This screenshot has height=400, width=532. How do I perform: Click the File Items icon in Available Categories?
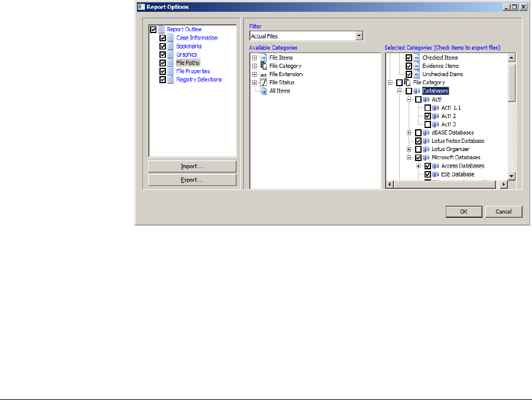click(x=263, y=58)
